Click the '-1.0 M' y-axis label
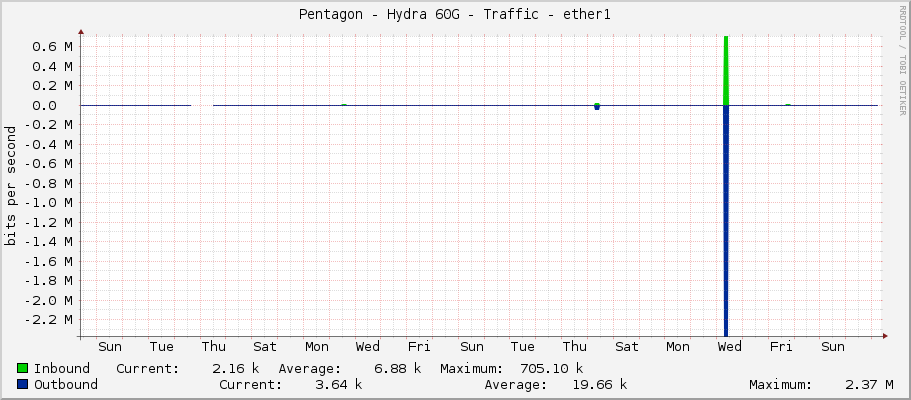911x400 pixels. [x=48, y=203]
